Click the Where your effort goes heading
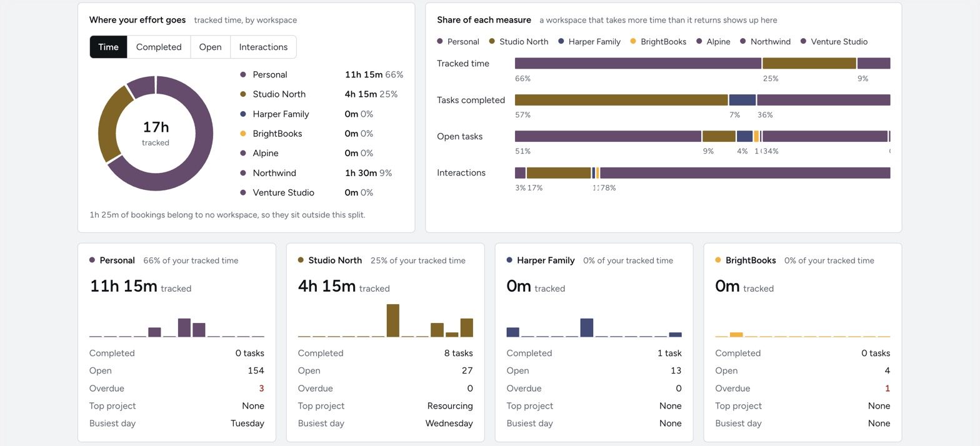This screenshot has height=446, width=980. tap(137, 20)
